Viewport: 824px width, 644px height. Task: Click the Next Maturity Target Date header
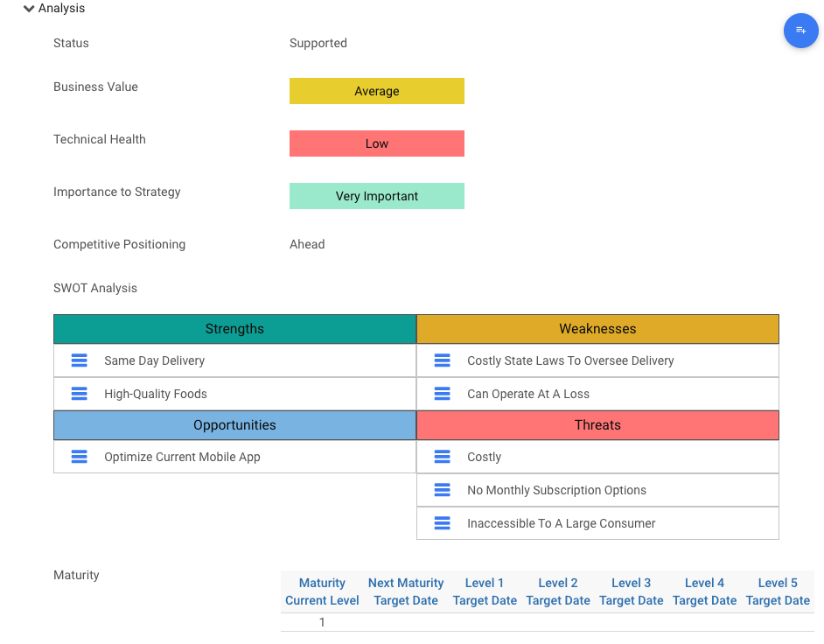[x=406, y=591]
